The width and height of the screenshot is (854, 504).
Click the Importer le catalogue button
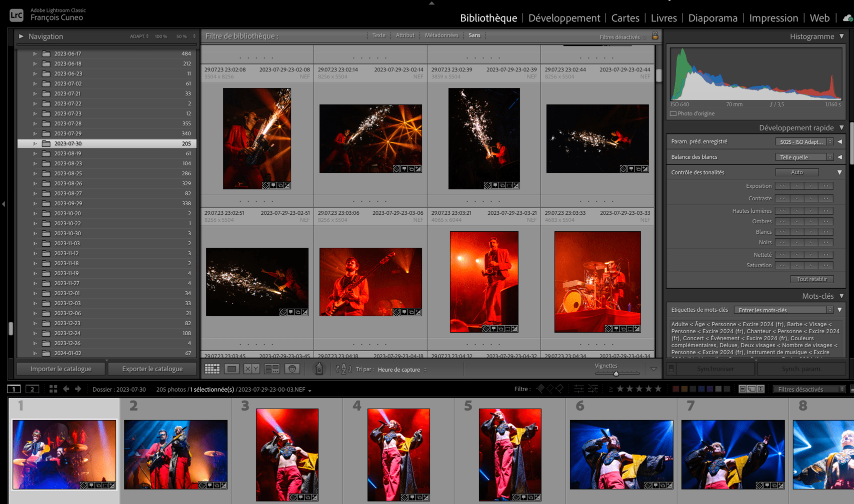(x=61, y=369)
